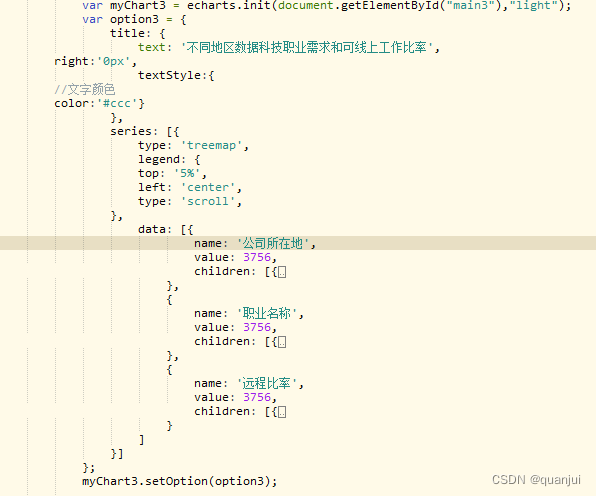Click the title text '不同地区数据科技职业需求和可线上工作比率'
Screen dimensions: 596x496
coord(306,48)
